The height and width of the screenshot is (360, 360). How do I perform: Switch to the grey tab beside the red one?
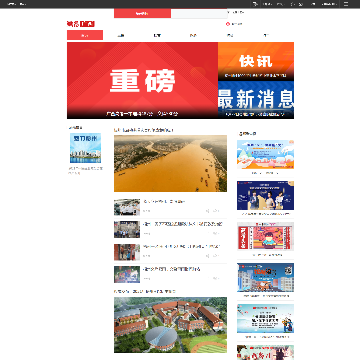coord(199,14)
